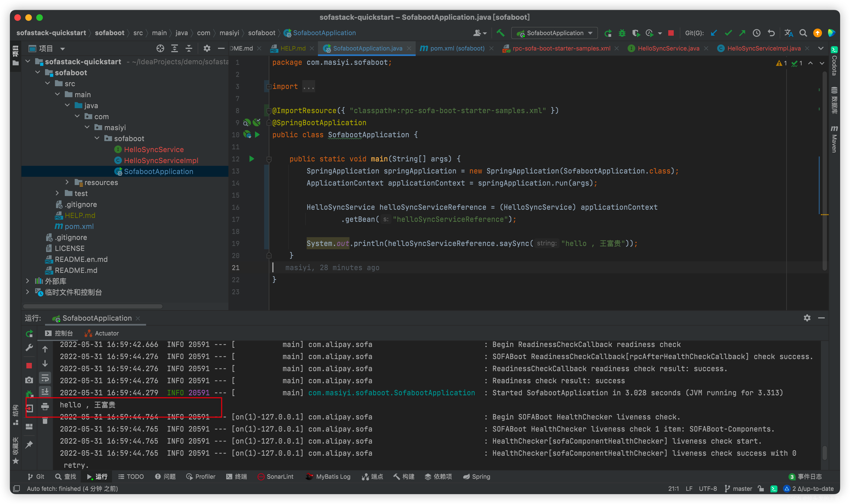Close the SofabootApplication.java editor tab
Viewport: 850px width, 504px height.
click(409, 49)
